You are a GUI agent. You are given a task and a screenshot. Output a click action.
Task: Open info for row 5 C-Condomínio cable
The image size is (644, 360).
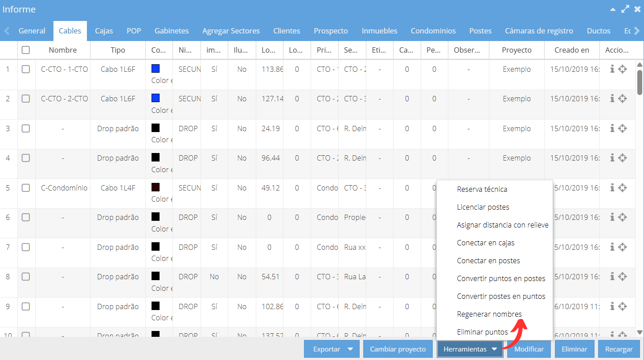[x=612, y=188]
